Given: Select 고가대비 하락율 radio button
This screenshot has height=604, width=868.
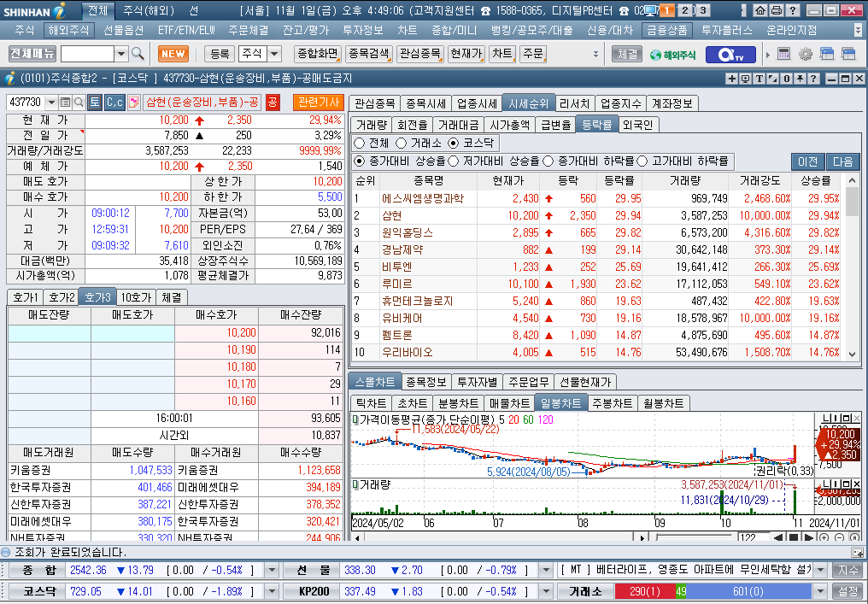Looking at the screenshot, I should (x=642, y=161).
